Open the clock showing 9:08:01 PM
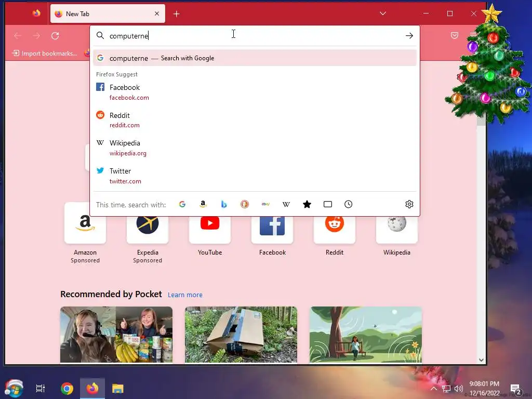 click(x=484, y=389)
